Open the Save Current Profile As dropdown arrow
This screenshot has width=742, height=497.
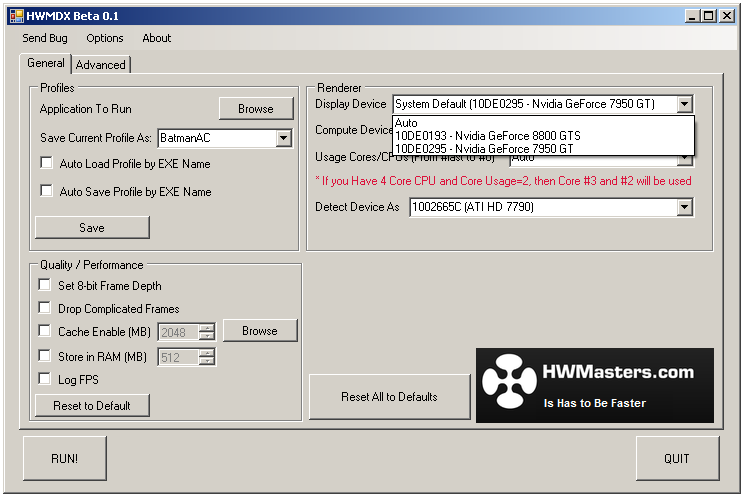point(283,138)
